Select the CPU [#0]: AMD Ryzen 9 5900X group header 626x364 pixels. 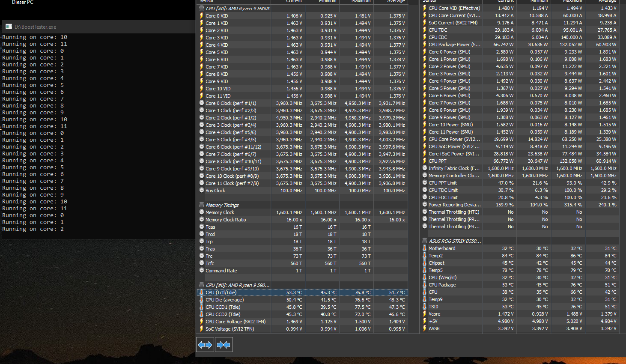302,9
